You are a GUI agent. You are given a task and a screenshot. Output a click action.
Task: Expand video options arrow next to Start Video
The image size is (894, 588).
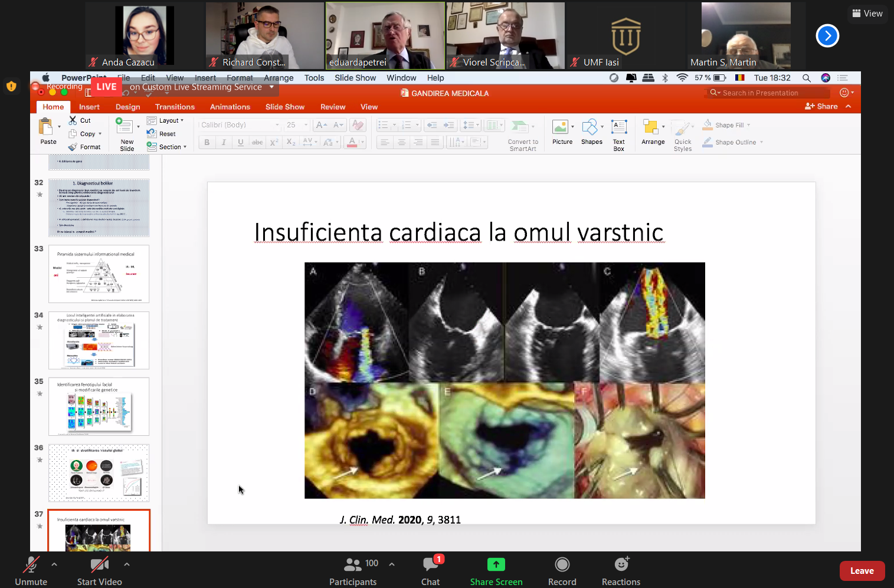point(127,564)
